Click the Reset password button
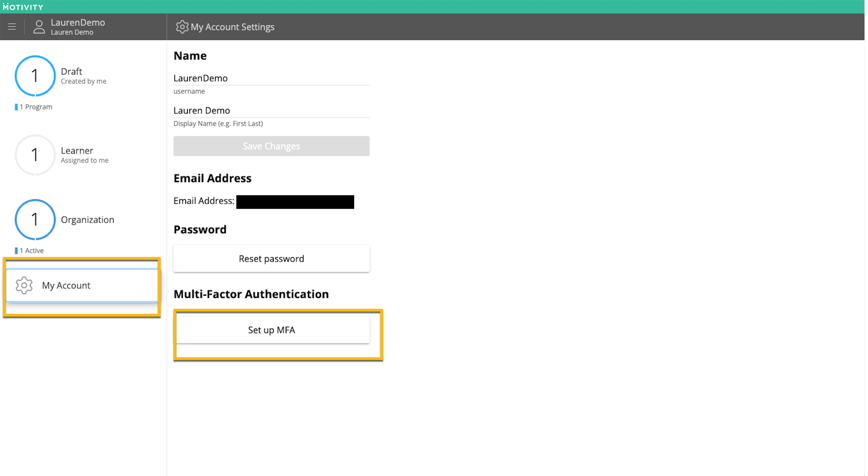Screen dimensions: 868x476 (x=271, y=258)
